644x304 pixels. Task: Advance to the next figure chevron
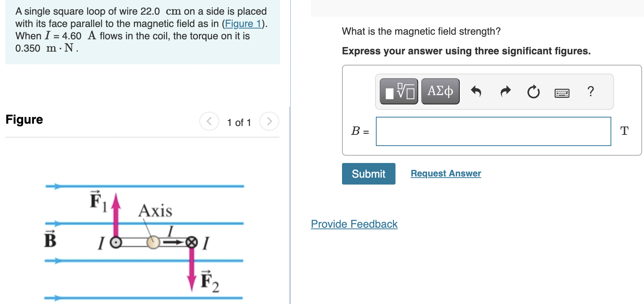pos(269,121)
